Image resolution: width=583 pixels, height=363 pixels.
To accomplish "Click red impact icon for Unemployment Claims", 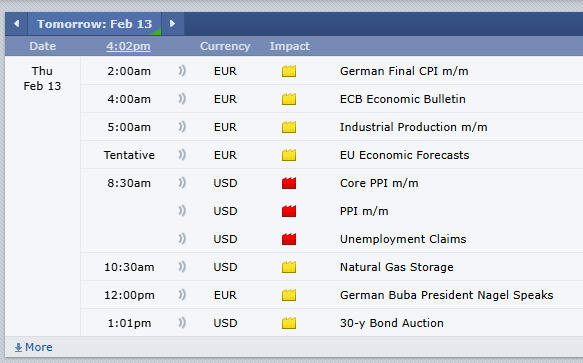I will [289, 239].
